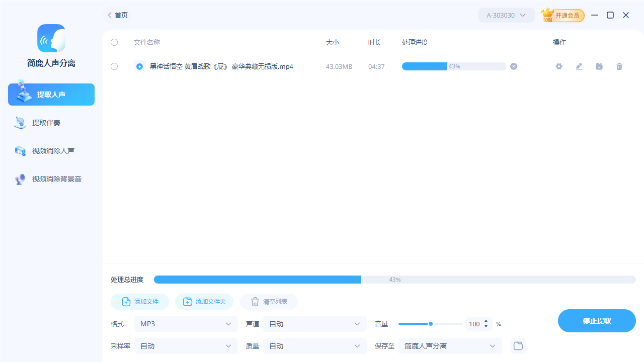The height and width of the screenshot is (362, 644).
Task: Open 视频消除背景音 from the sidebar
Action: [51, 178]
